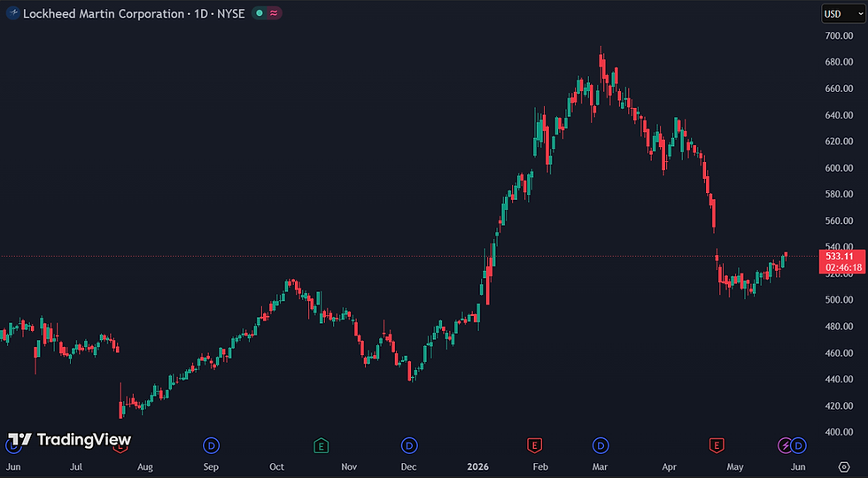Click the red earnings marker near February
This screenshot has width=868, height=478.
click(x=533, y=444)
